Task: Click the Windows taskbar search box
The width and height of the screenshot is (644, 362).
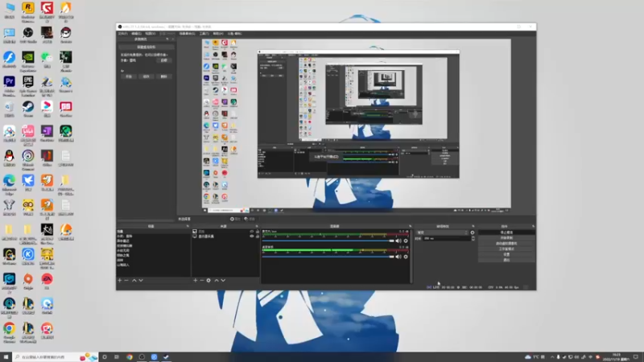Action: 54,357
